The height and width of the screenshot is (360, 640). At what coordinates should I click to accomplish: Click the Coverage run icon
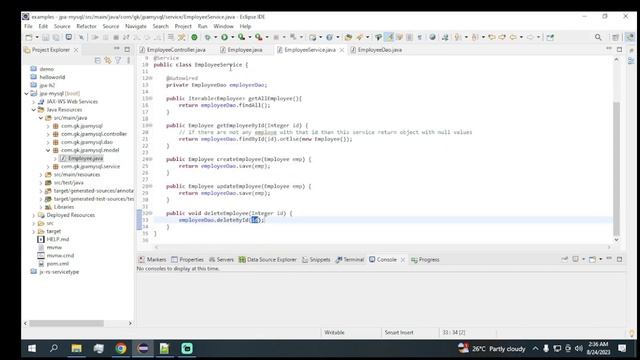pos(242,37)
